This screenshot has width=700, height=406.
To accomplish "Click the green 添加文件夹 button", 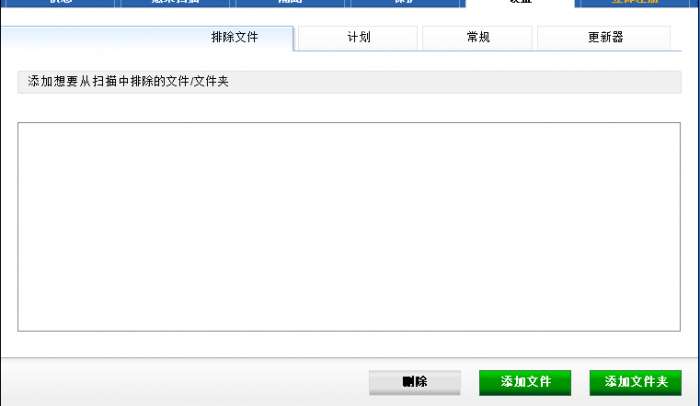I will [635, 382].
